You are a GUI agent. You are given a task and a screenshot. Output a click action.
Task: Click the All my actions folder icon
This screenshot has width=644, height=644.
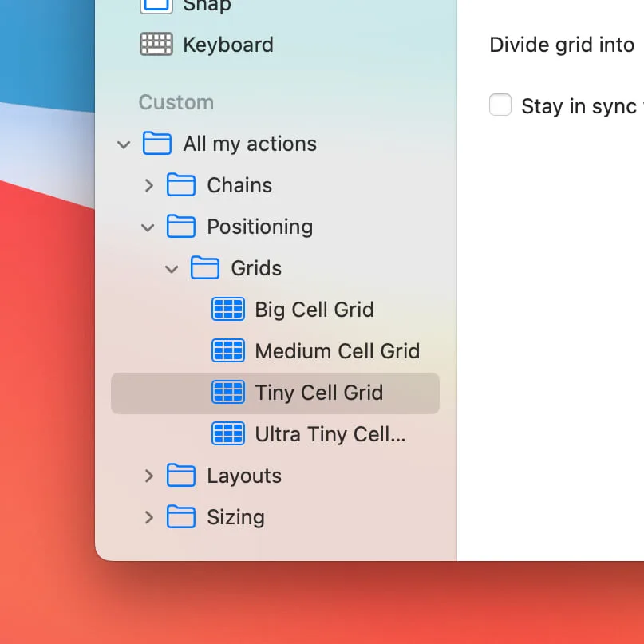click(157, 144)
